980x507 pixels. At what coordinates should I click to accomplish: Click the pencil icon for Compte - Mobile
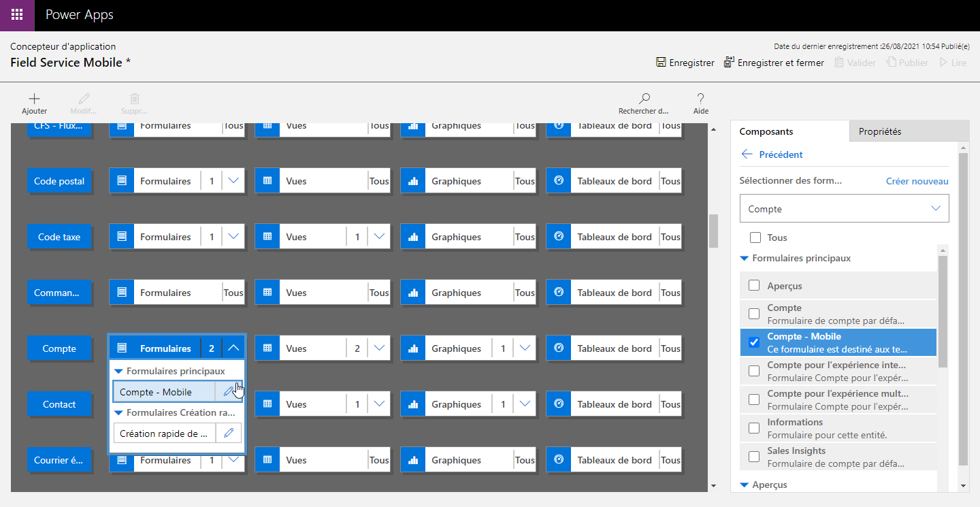[229, 392]
